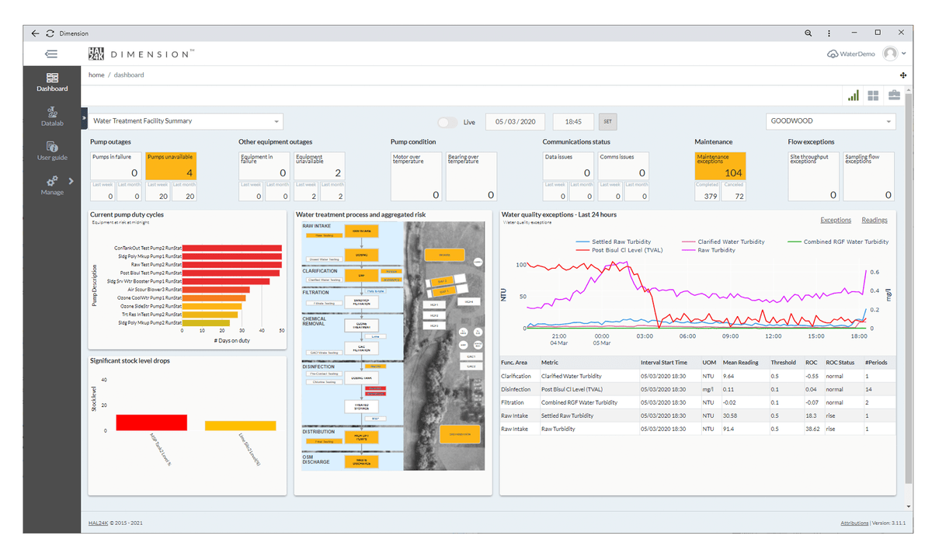
Task: Collapse the sidebar with hamburger icon
Action: click(51, 54)
